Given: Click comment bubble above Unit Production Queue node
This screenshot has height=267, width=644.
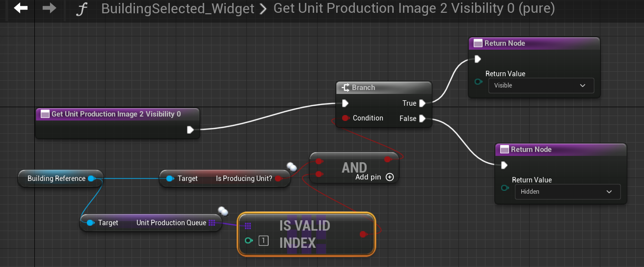Looking at the screenshot, I should tap(223, 211).
